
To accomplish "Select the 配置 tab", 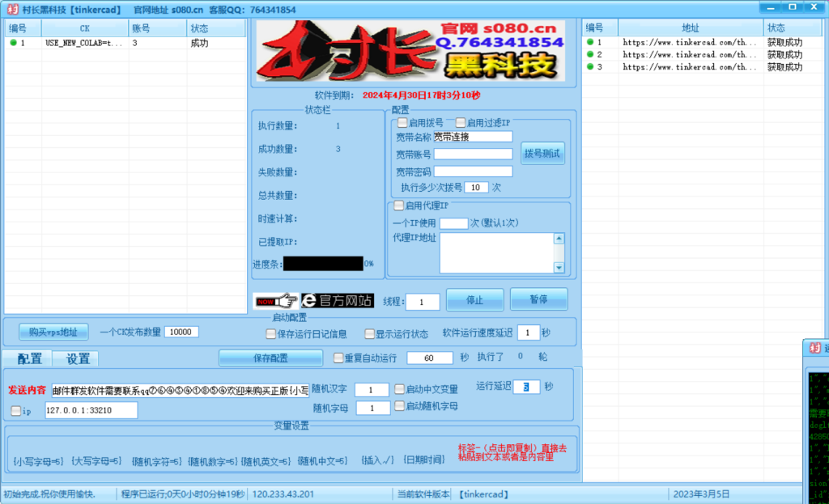I will tap(27, 358).
